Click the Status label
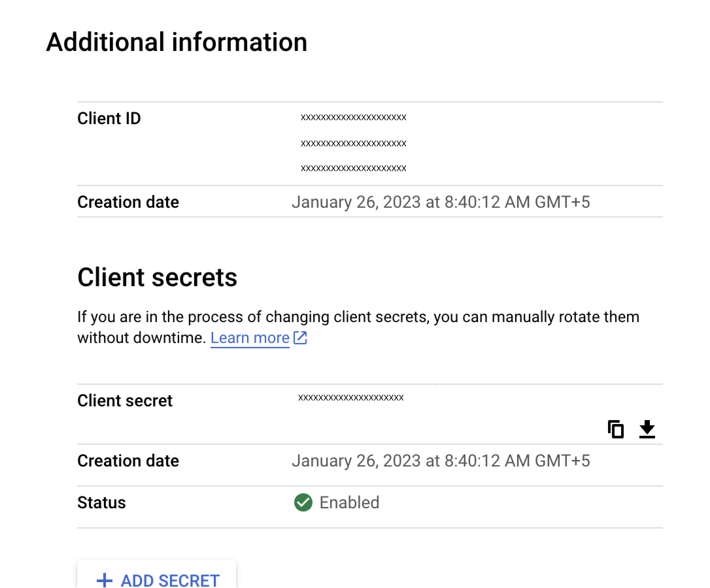Viewport: 710px width, 588px height. (x=101, y=502)
